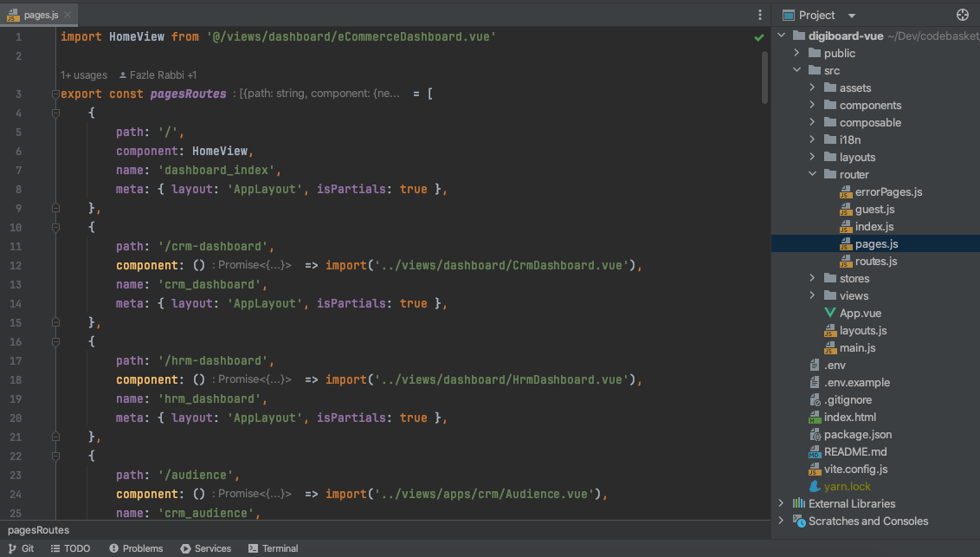This screenshot has height=557, width=980.
Task: Click the locate file crosshair icon
Action: pos(962,15)
